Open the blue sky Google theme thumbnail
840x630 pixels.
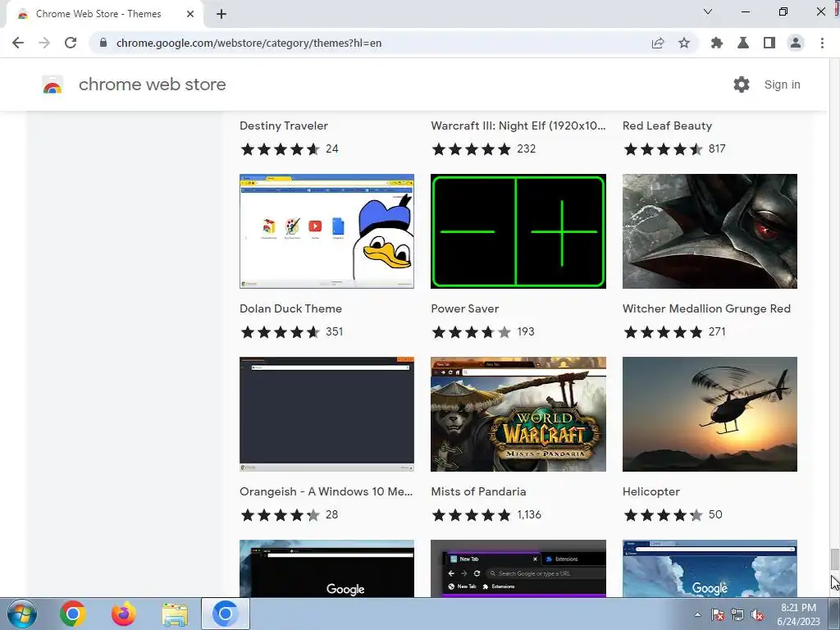pos(710,568)
